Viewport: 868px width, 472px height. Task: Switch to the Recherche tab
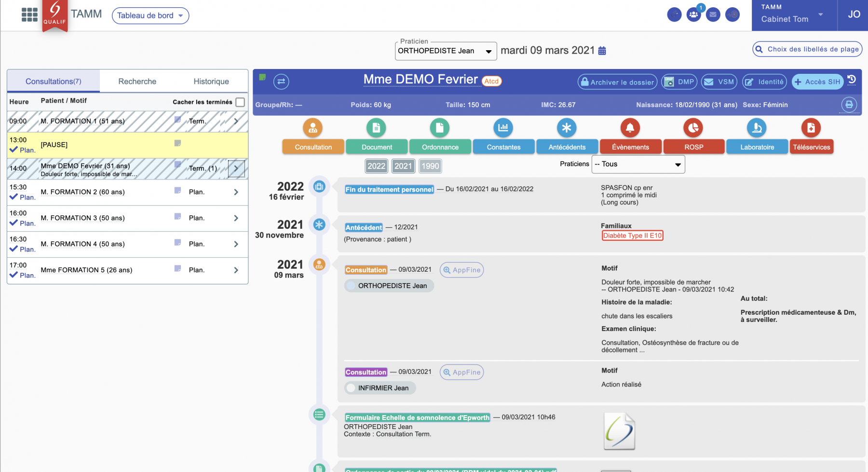137,81
